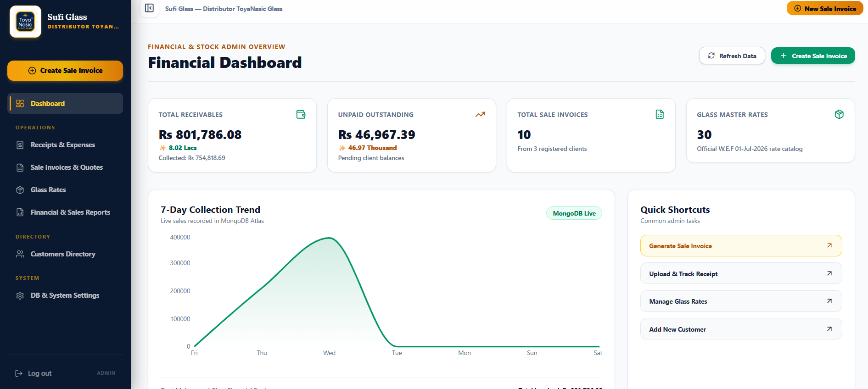868x389 pixels.
Task: Refresh Data on the dashboard
Action: (x=732, y=56)
